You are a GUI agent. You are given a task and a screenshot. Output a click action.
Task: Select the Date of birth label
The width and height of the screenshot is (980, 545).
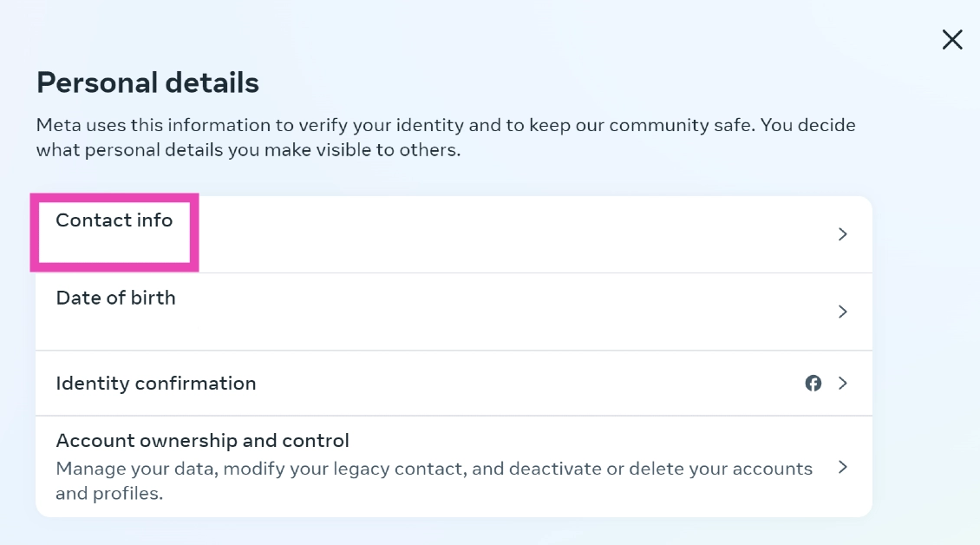(115, 298)
